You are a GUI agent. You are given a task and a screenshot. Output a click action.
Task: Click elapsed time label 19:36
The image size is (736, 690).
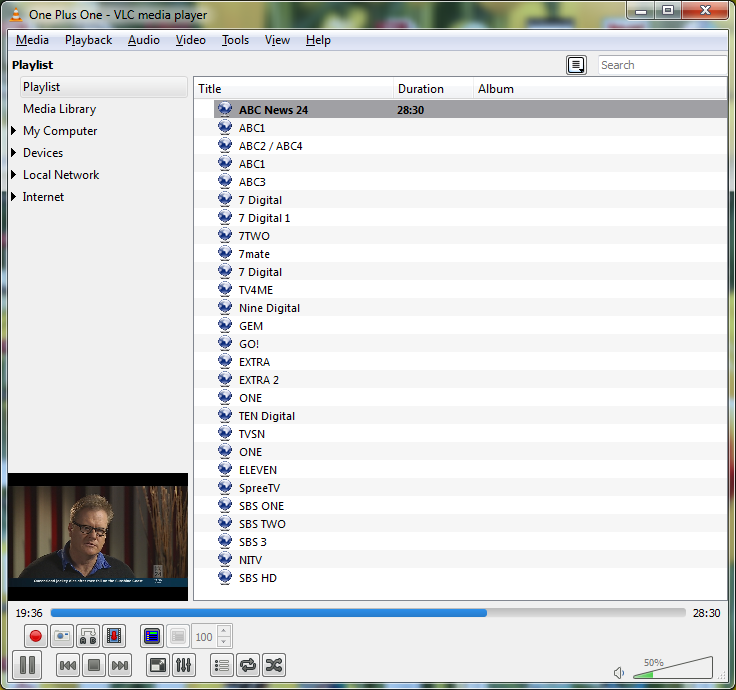(x=29, y=613)
